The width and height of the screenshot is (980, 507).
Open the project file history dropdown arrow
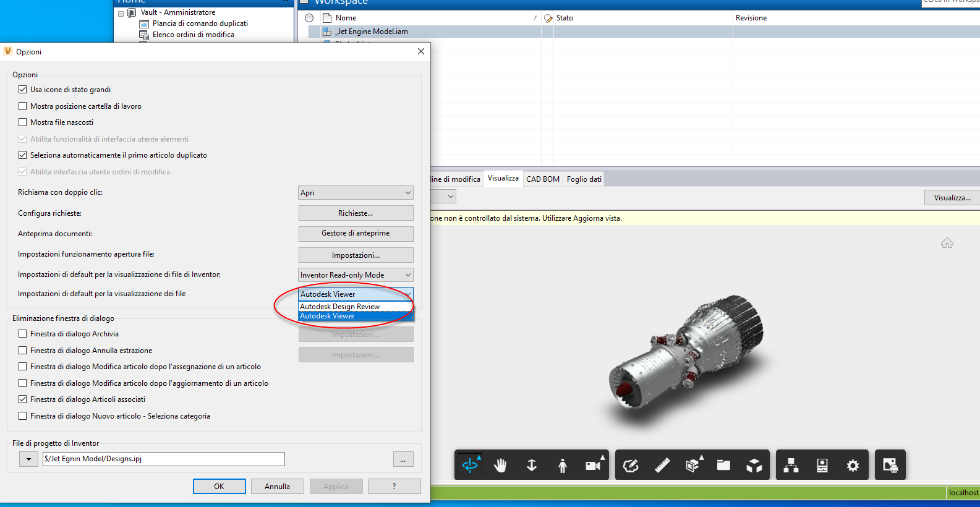coord(28,459)
